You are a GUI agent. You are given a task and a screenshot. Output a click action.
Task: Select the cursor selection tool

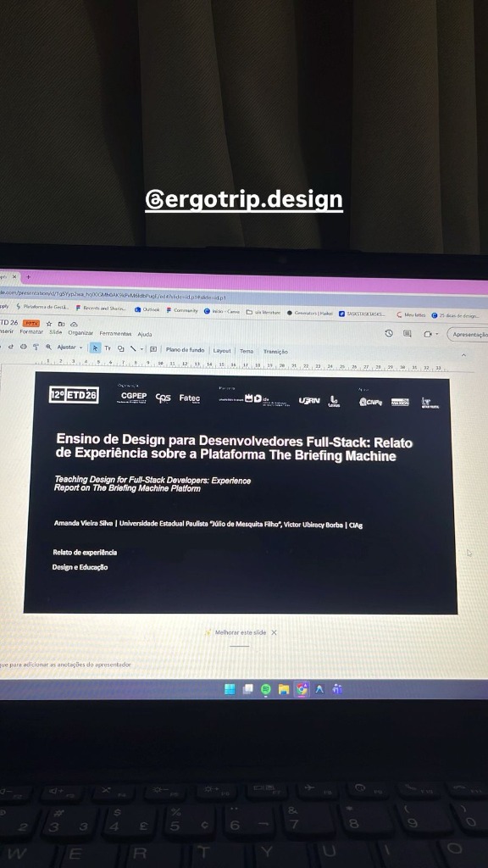pyautogui.click(x=95, y=348)
